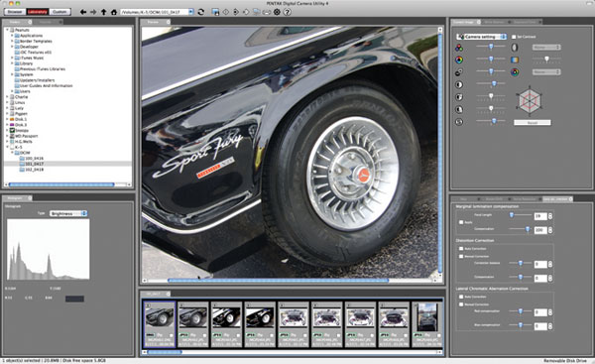Click the blue-orange toning icon
595x364 pixels.
pyautogui.click(x=515, y=60)
